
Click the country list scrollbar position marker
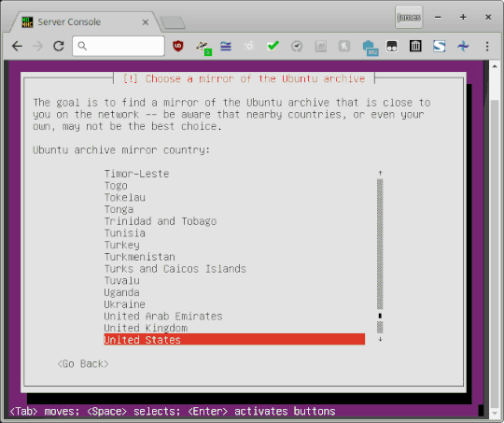coord(380,316)
